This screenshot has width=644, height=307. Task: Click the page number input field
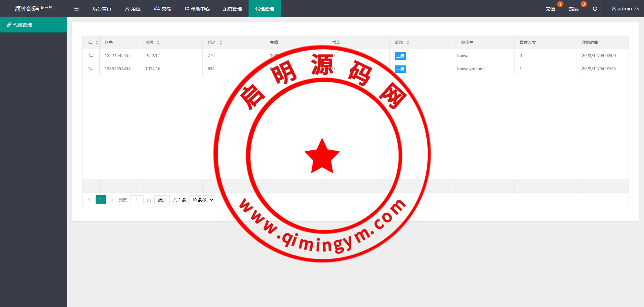pyautogui.click(x=137, y=200)
